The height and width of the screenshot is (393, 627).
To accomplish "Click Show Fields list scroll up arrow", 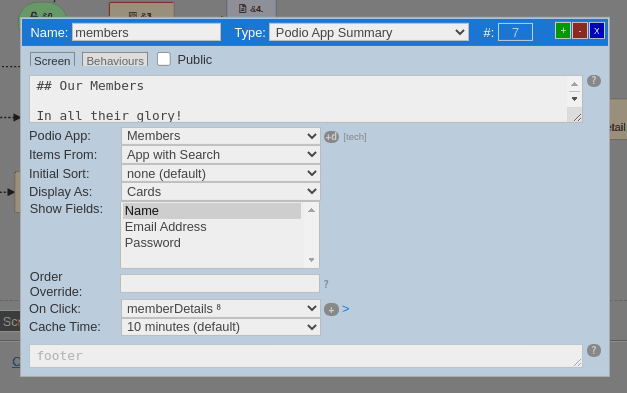I will [311, 210].
